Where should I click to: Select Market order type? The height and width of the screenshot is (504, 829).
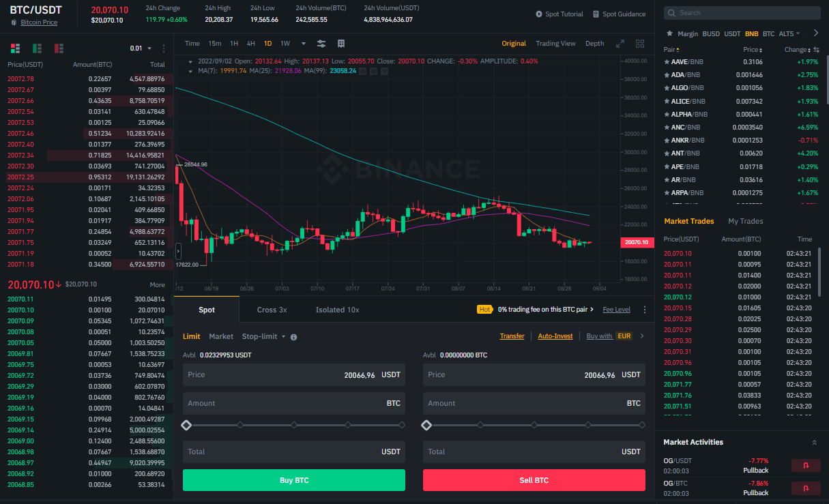[x=221, y=336]
